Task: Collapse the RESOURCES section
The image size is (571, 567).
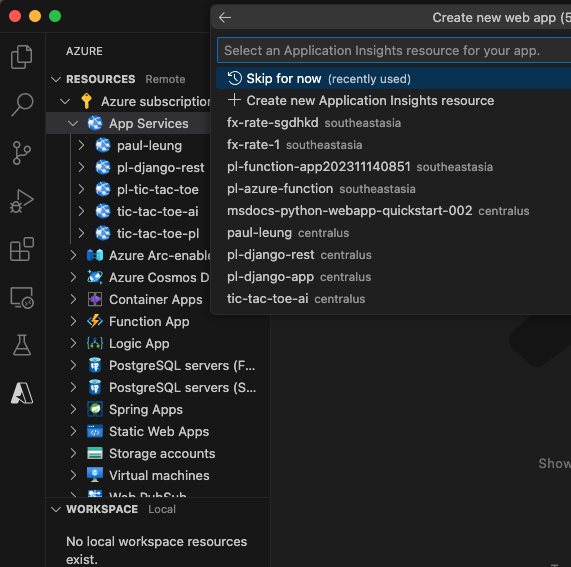Action: pos(56,79)
